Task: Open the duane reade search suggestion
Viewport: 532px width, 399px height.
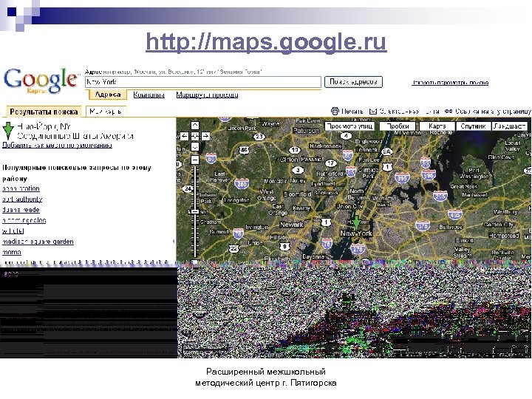Action: pos(21,210)
